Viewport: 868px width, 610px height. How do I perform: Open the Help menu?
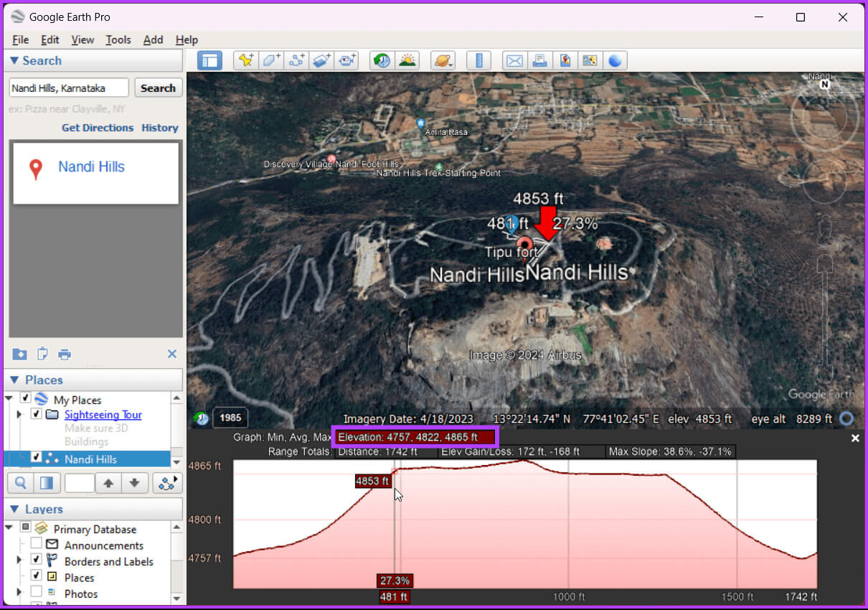[x=187, y=40]
